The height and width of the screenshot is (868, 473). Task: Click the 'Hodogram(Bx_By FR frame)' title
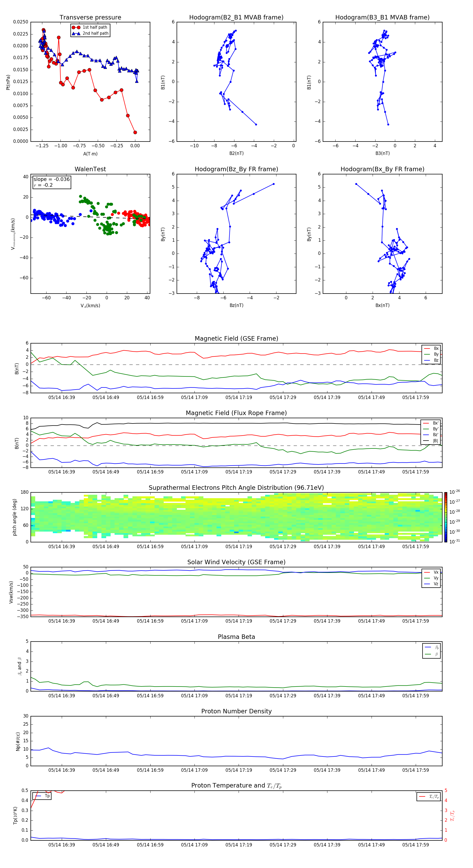tap(382, 169)
